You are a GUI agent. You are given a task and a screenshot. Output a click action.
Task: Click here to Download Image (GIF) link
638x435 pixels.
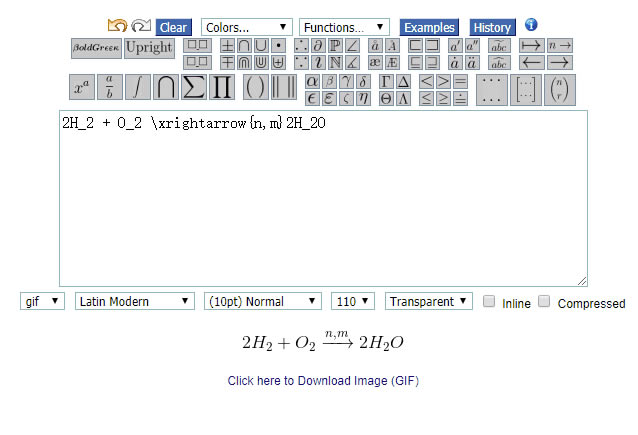click(x=323, y=380)
